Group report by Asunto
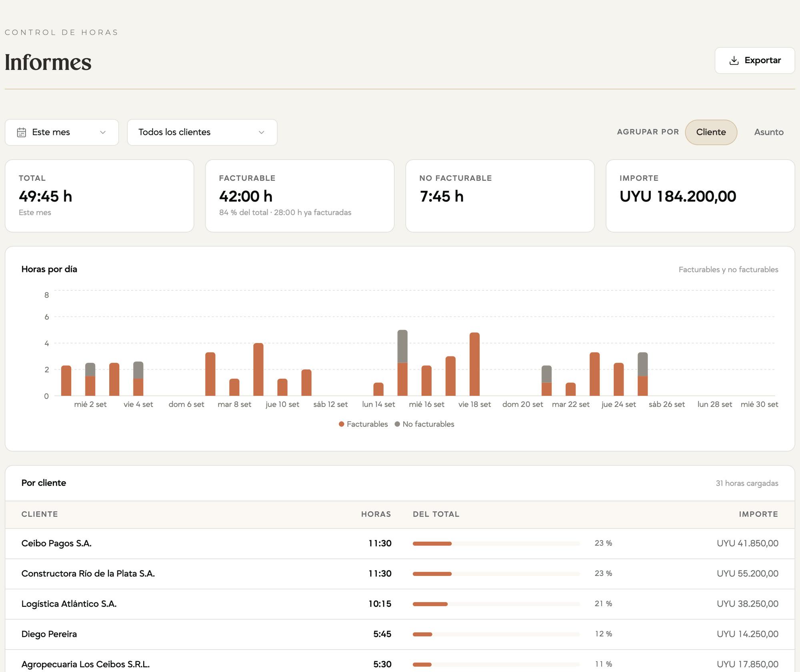This screenshot has width=800, height=672. coord(769,132)
